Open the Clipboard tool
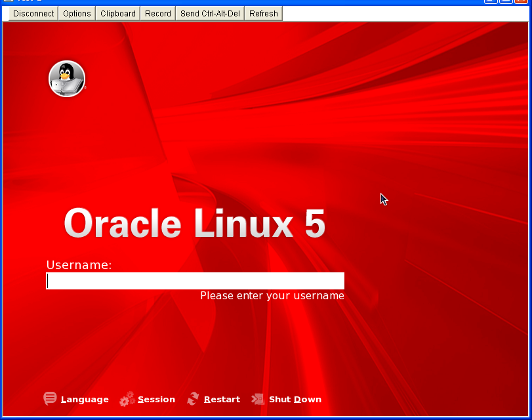This screenshot has height=420, width=532. click(117, 14)
